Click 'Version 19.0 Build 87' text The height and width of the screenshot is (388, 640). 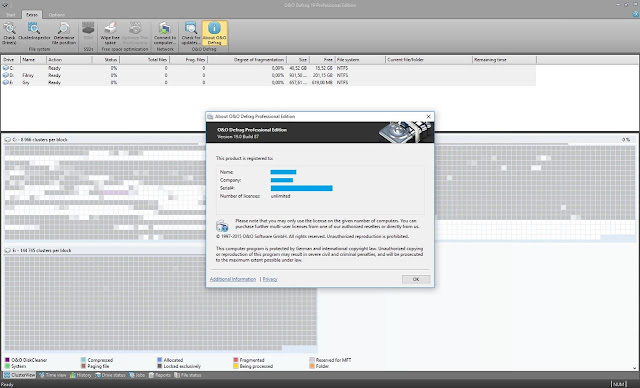click(x=238, y=137)
